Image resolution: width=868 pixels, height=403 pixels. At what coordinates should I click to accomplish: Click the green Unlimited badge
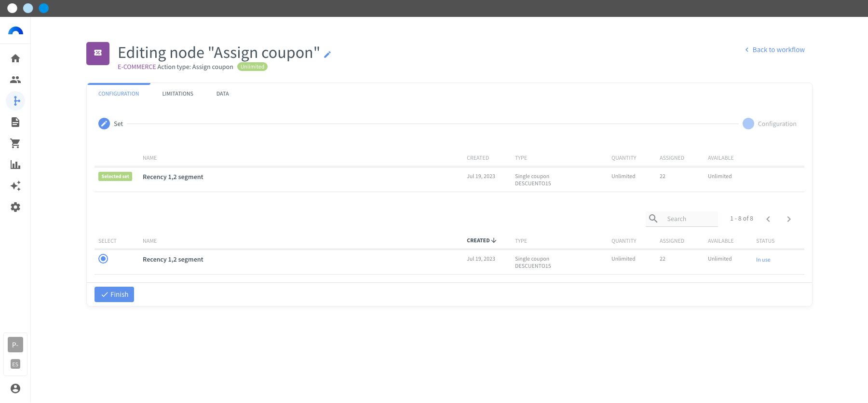pos(252,67)
